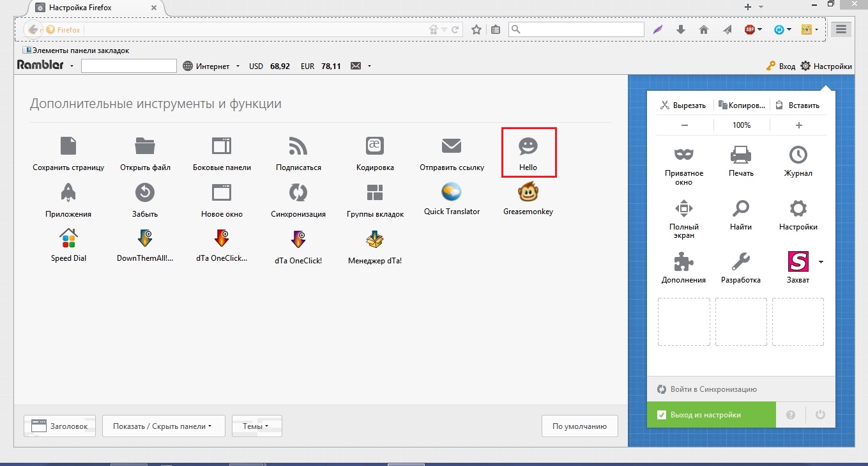868x466 pixels.
Task: Select the Полный экран fullscreen icon
Action: (684, 208)
